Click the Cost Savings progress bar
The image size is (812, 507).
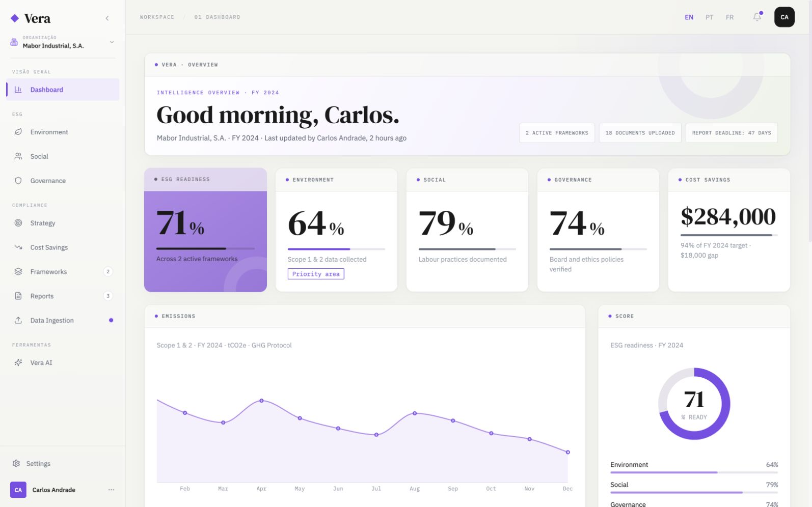pyautogui.click(x=729, y=235)
